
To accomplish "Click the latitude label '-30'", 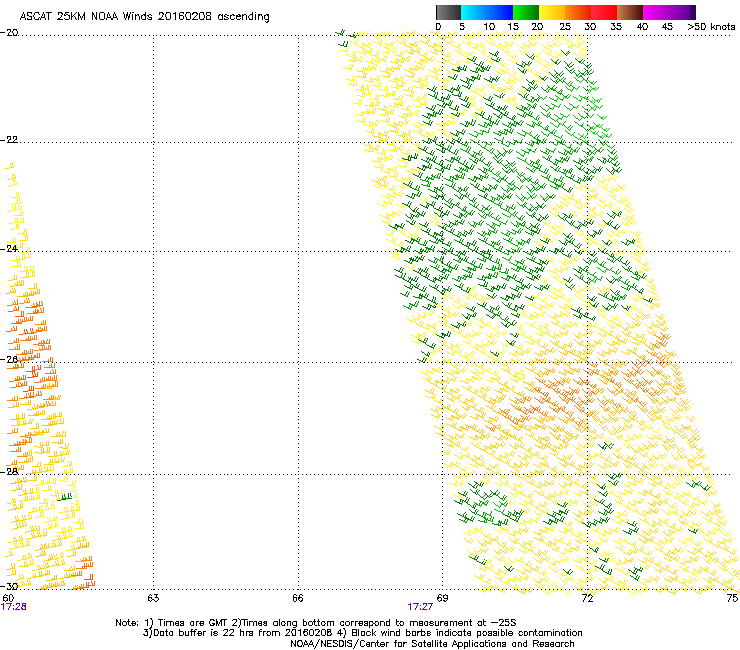I will [9, 587].
